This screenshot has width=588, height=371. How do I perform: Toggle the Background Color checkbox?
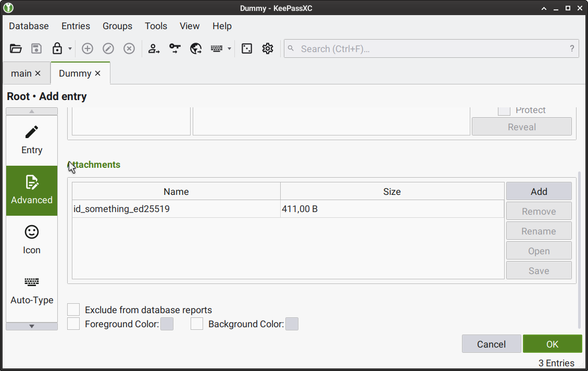(197, 323)
